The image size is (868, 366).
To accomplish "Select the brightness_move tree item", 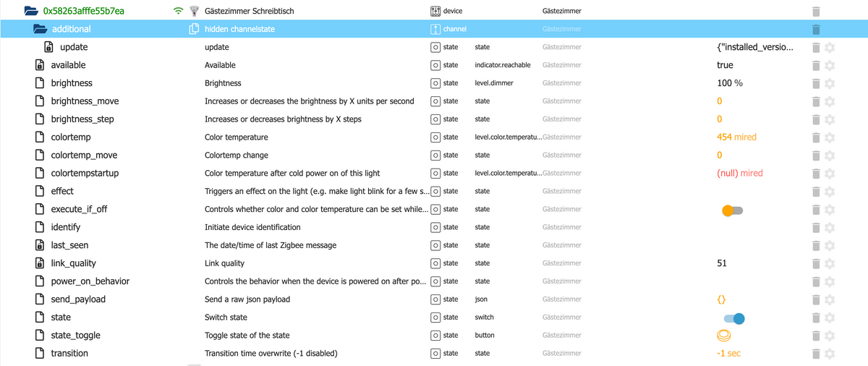I will pos(85,101).
